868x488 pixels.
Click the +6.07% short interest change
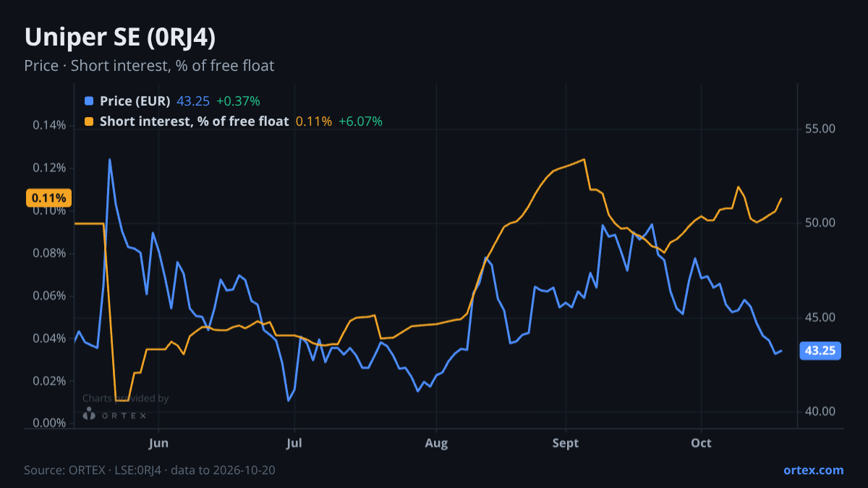pos(360,121)
